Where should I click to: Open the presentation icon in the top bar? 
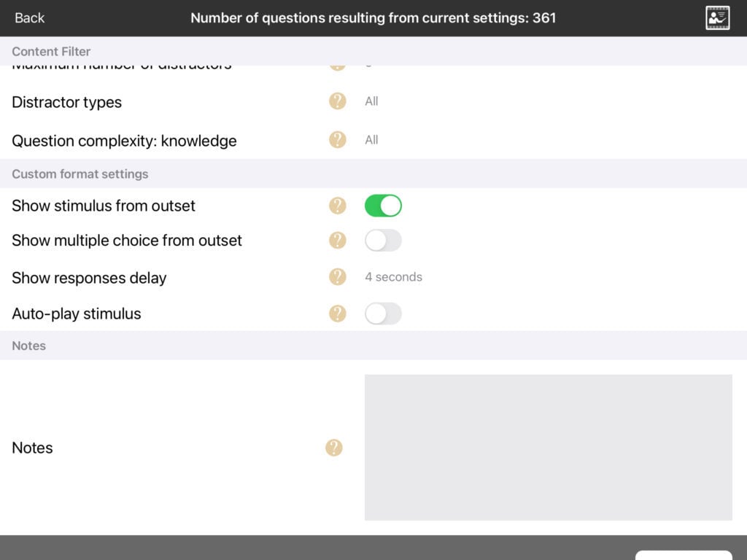pos(718,18)
